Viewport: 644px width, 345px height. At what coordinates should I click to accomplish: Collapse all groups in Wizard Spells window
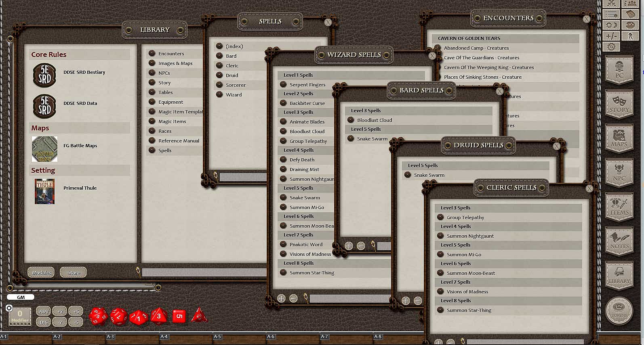[x=294, y=298]
